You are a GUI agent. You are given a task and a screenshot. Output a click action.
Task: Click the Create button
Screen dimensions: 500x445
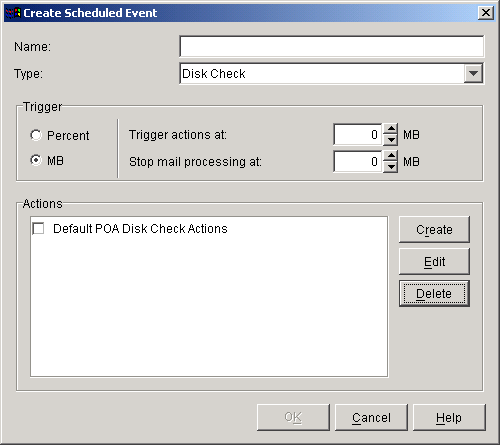point(434,229)
